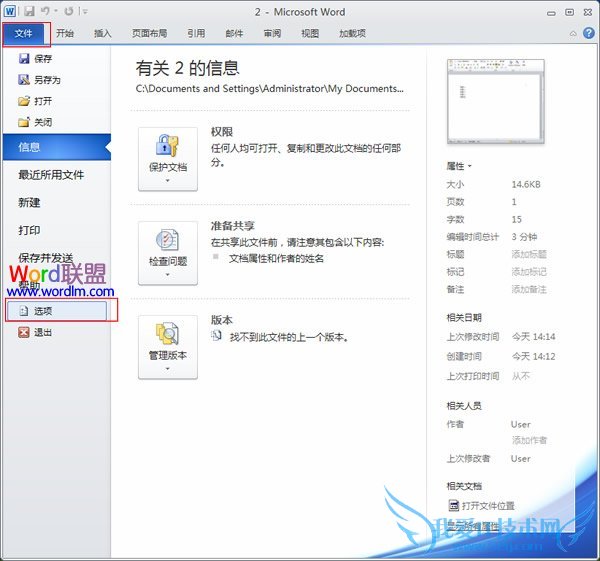Click 打开文件位置 link

(x=482, y=506)
